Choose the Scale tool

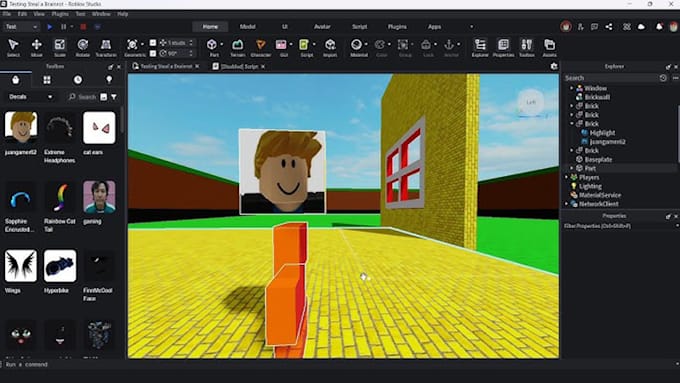pyautogui.click(x=59, y=48)
